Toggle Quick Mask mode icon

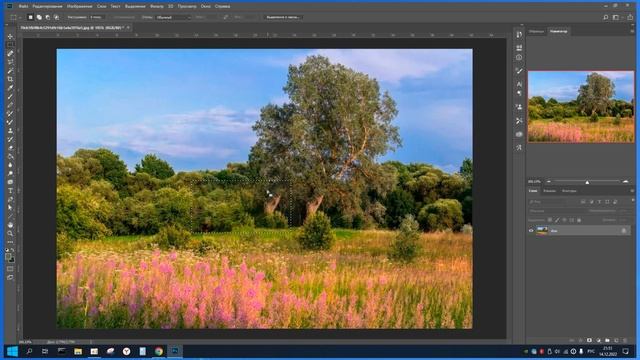point(10,269)
